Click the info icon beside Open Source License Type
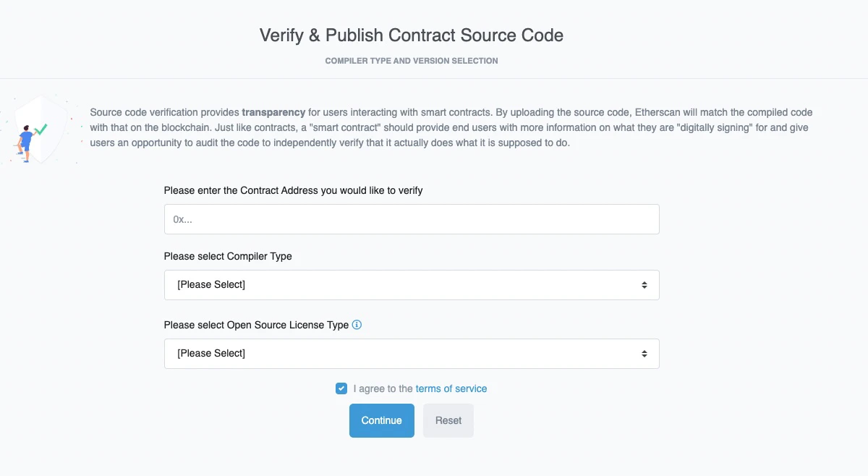Screen dimensions: 868x476 (x=356, y=325)
